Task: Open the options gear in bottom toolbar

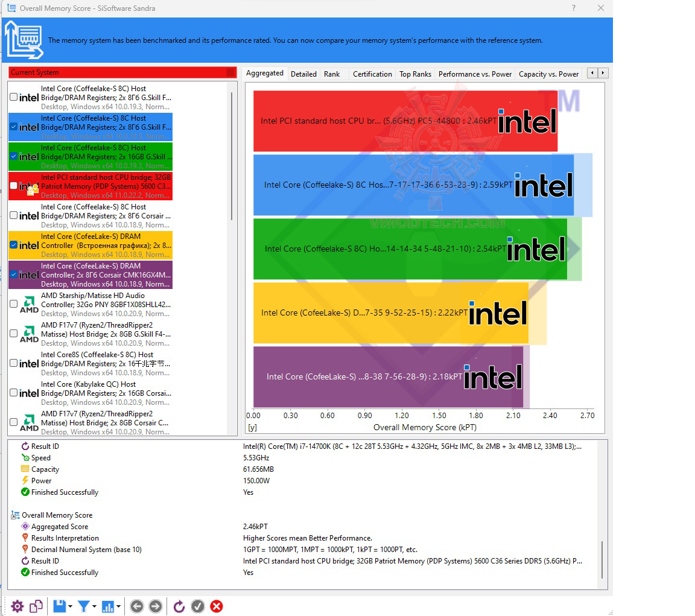Action: coord(17,606)
